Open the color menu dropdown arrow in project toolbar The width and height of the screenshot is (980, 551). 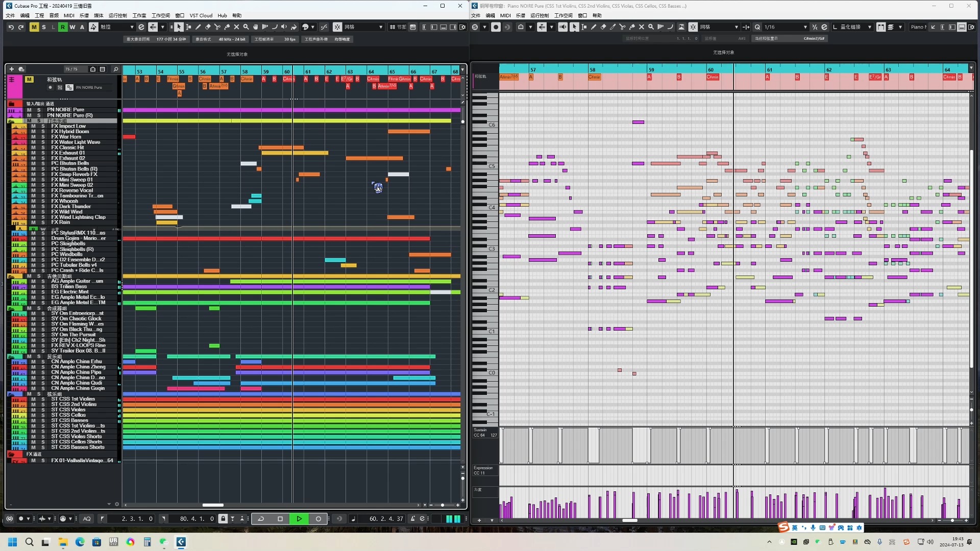(313, 27)
